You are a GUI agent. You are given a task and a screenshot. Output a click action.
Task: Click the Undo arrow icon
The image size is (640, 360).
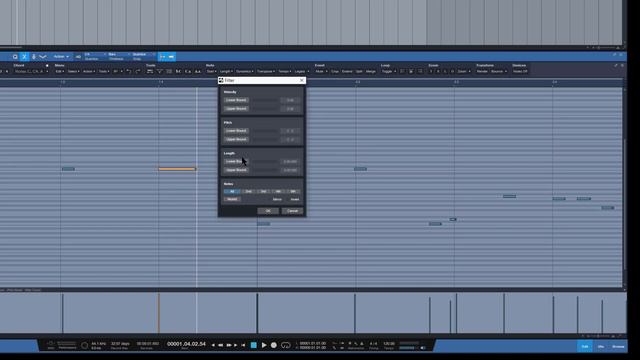click(x=129, y=71)
